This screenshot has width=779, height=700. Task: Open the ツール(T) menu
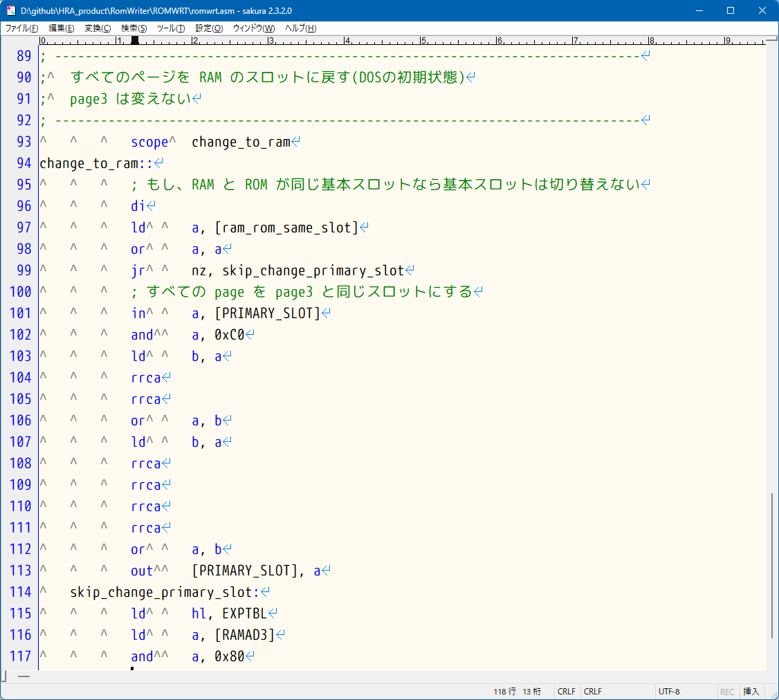point(170,28)
